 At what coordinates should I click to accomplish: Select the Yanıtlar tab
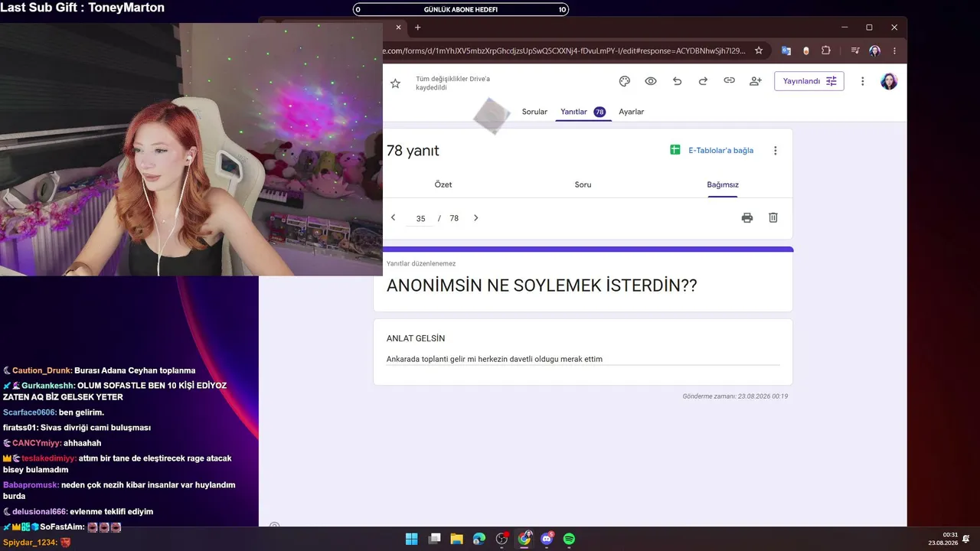click(583, 112)
